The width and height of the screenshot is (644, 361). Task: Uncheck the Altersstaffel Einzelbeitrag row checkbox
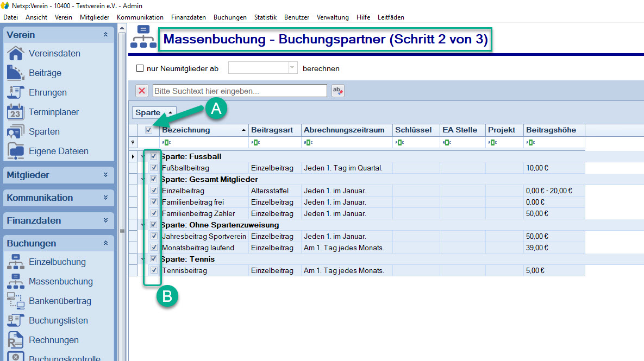154,191
